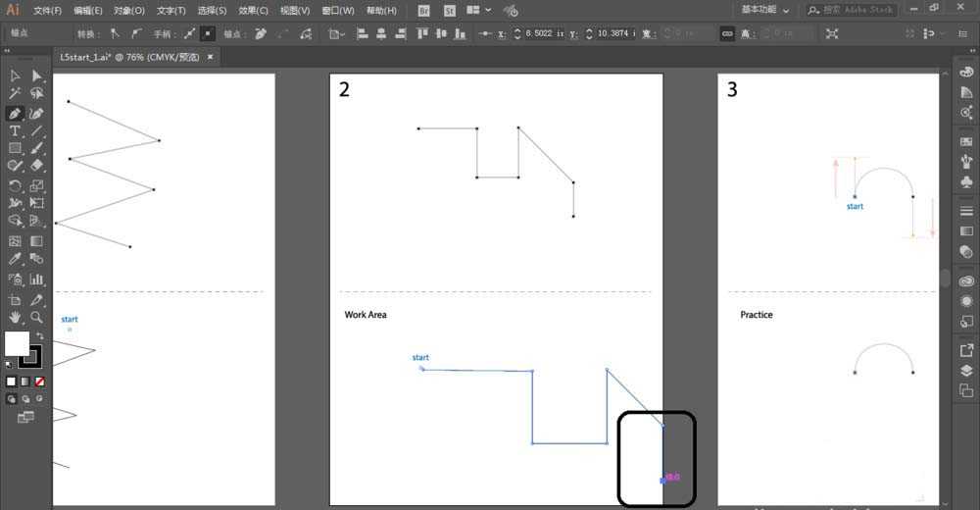Swap fill and stroke colors
The width and height of the screenshot is (980, 510).
(40, 335)
